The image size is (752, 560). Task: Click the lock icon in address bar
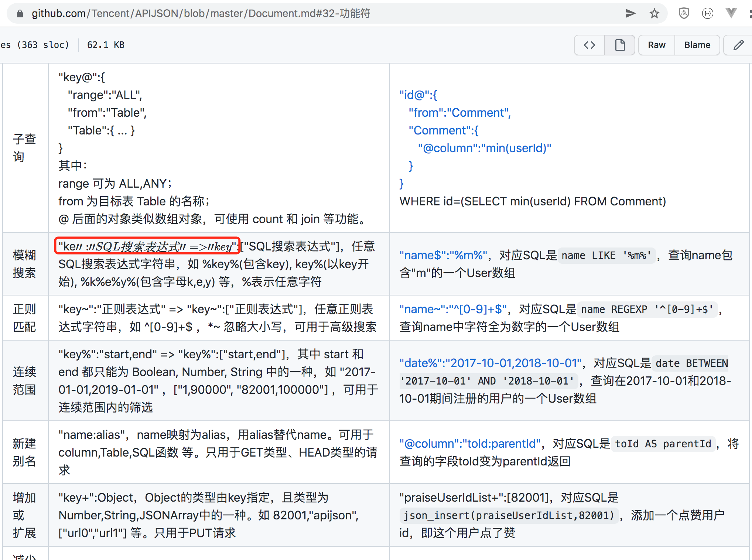click(x=20, y=14)
